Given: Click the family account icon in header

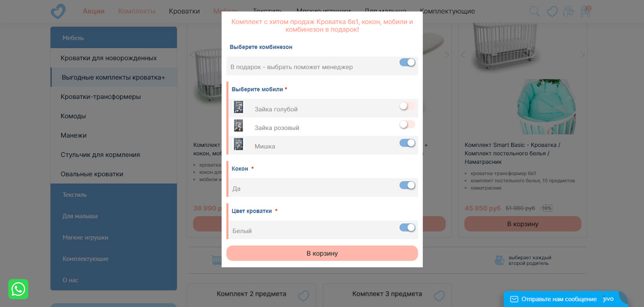Looking at the screenshot, I should click(x=569, y=11).
